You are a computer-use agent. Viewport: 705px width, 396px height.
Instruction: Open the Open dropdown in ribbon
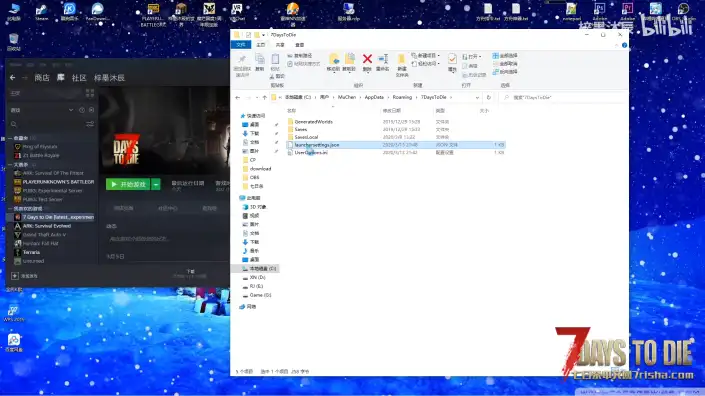tap(472, 57)
